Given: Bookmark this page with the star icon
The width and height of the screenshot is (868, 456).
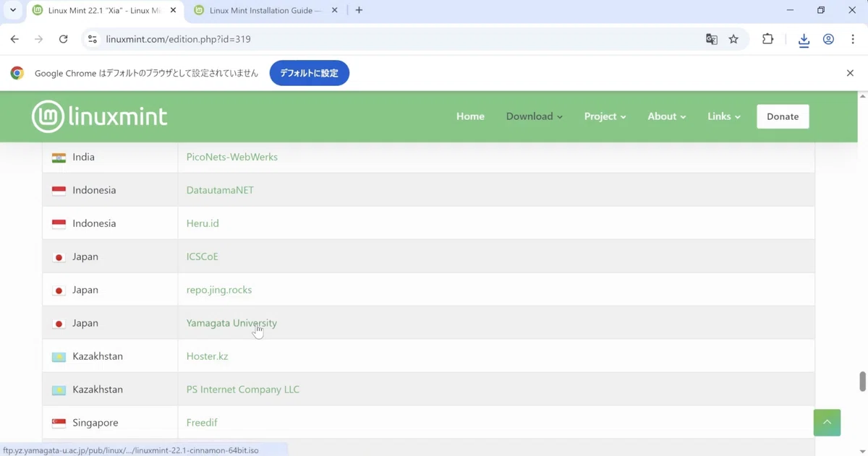Looking at the screenshot, I should click(x=733, y=39).
